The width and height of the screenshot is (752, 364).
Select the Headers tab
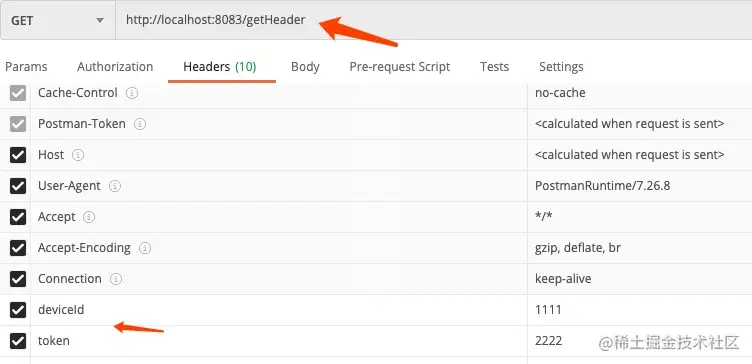220,67
